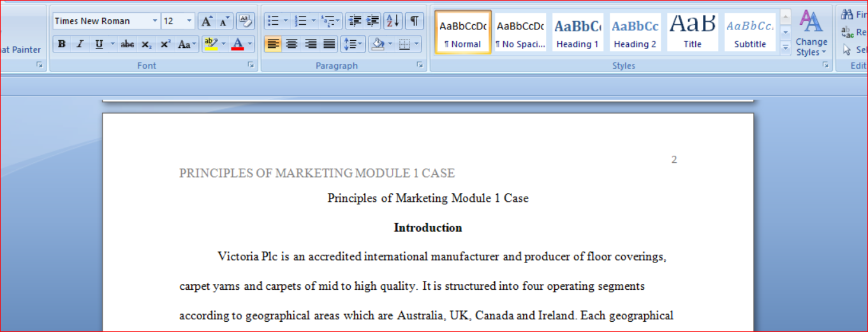Click Shrink Font button

[224, 21]
